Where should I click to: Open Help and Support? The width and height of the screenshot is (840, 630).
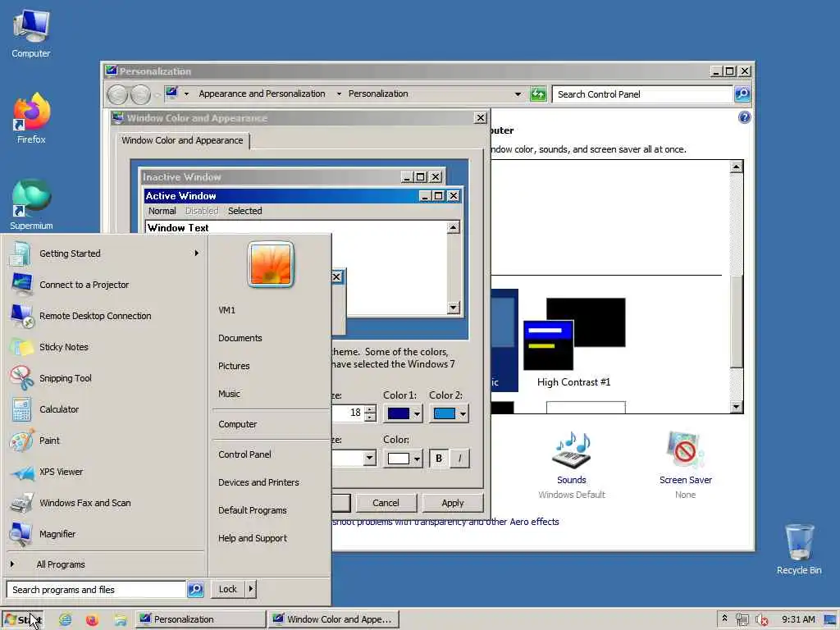(x=253, y=538)
